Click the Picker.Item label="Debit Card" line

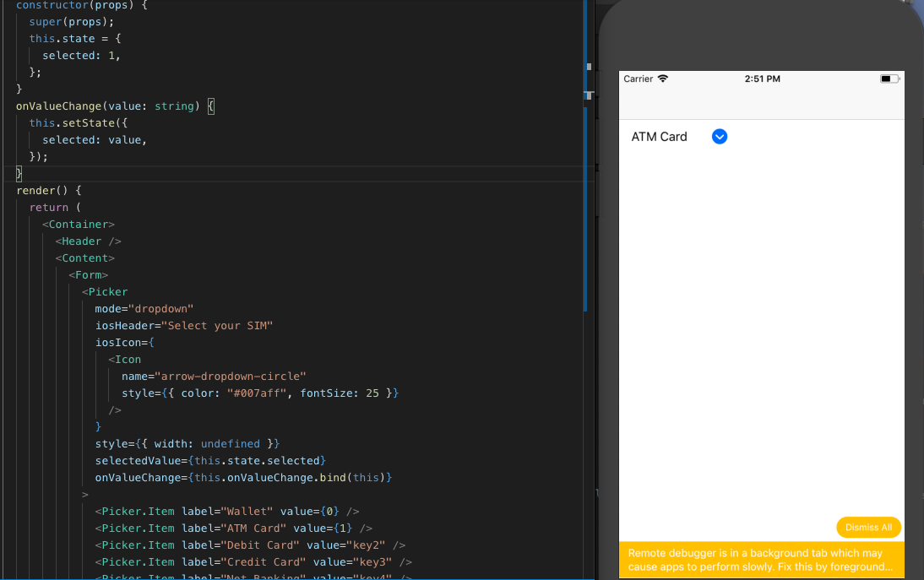pyautogui.click(x=250, y=545)
